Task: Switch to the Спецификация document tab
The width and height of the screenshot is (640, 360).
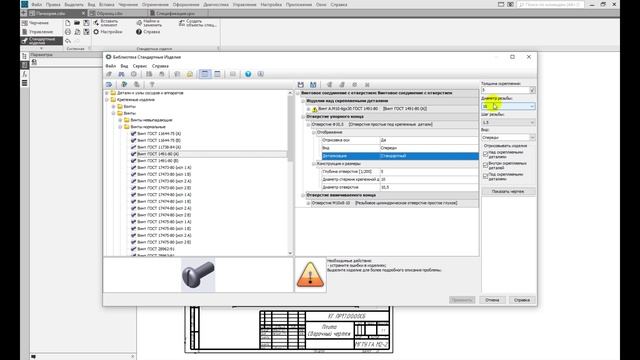Action: (176, 13)
